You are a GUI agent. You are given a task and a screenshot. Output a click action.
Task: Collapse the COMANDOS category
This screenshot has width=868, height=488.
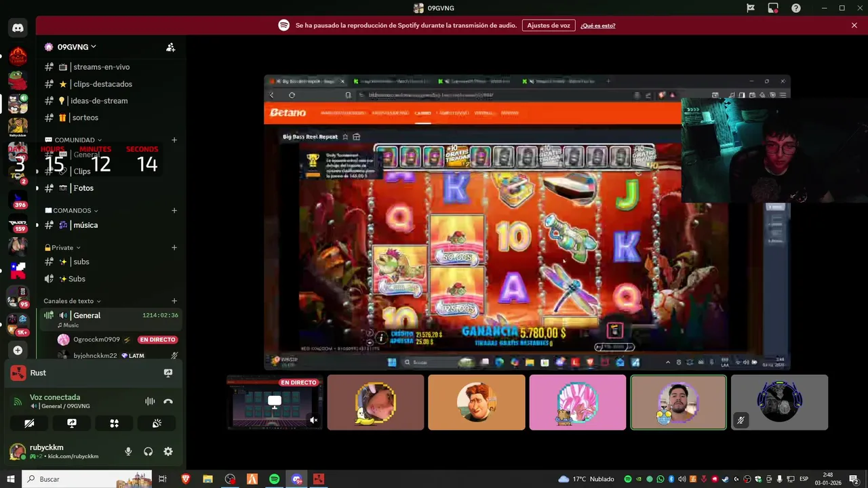click(x=71, y=211)
